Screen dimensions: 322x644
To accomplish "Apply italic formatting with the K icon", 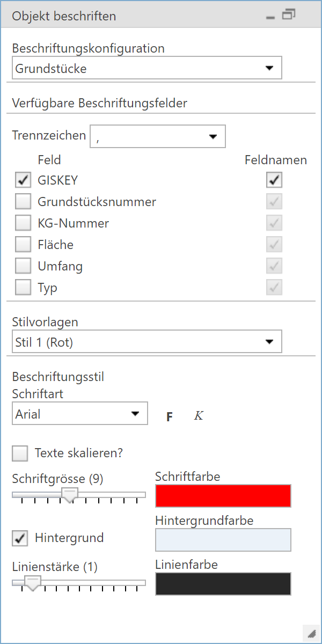I will click(198, 416).
